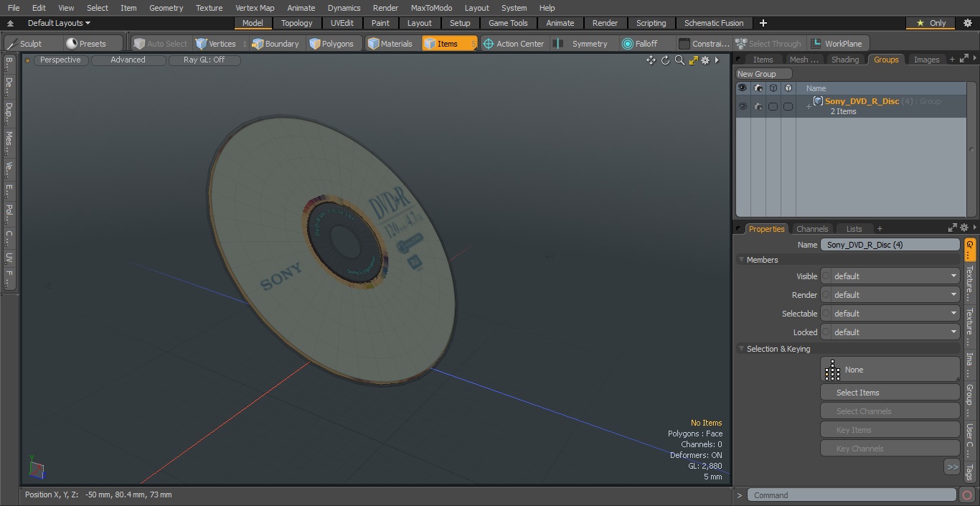Toggle Auto Select

[x=160, y=44]
